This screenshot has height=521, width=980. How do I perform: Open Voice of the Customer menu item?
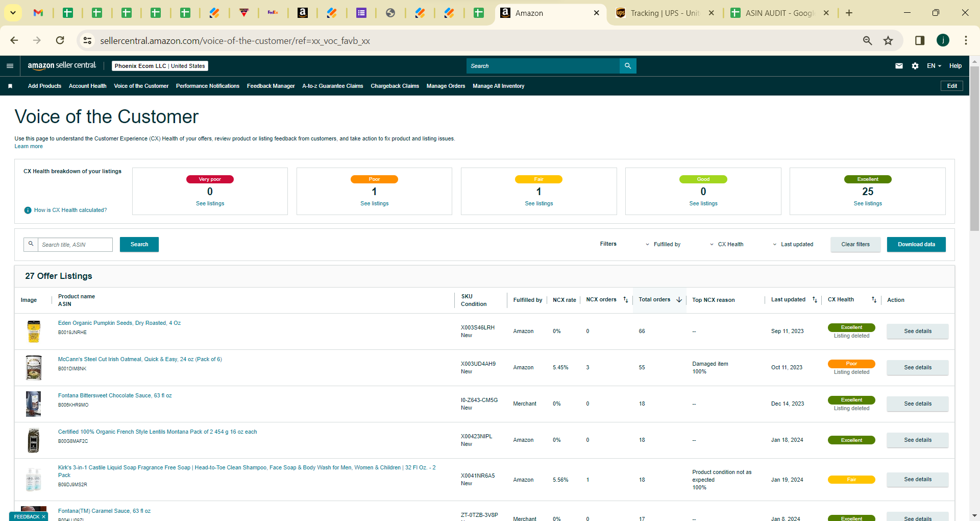click(141, 86)
